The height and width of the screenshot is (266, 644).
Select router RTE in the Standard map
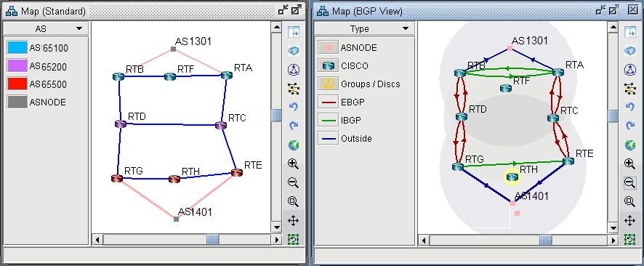236,172
